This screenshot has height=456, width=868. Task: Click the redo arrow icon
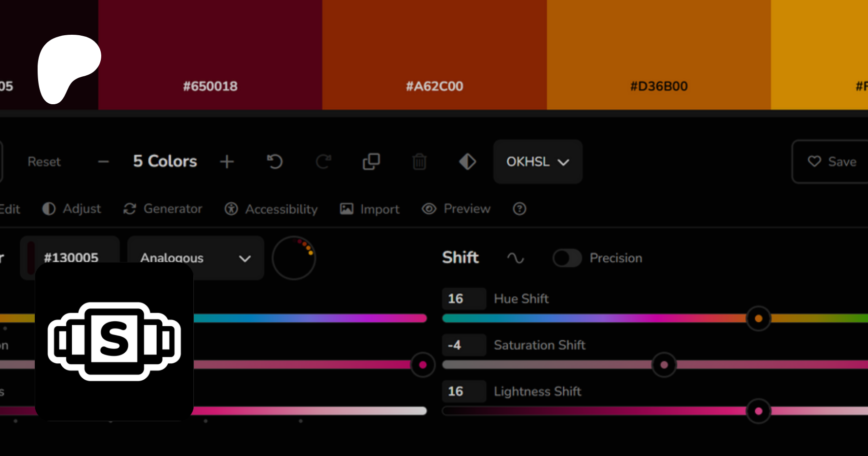[323, 162]
